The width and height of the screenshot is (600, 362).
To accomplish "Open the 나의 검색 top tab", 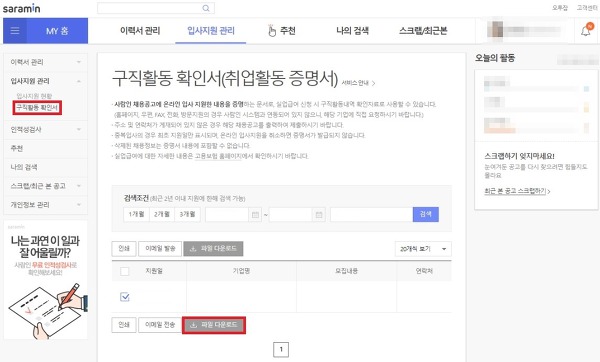I will click(352, 31).
